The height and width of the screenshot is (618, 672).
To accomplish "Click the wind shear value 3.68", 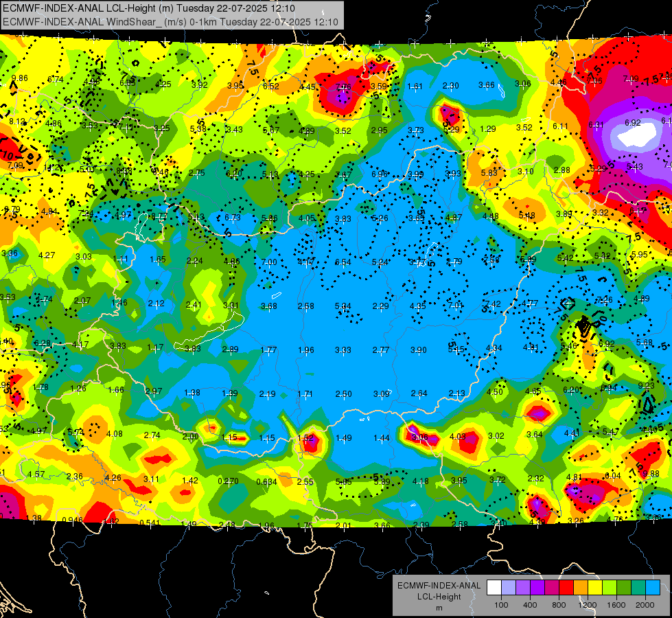I will 269,306.
